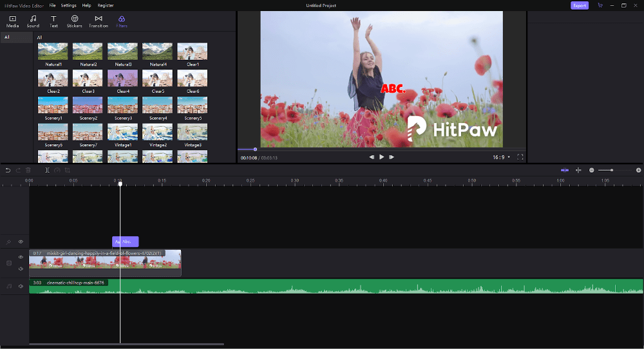Click the Export button

pos(580,5)
